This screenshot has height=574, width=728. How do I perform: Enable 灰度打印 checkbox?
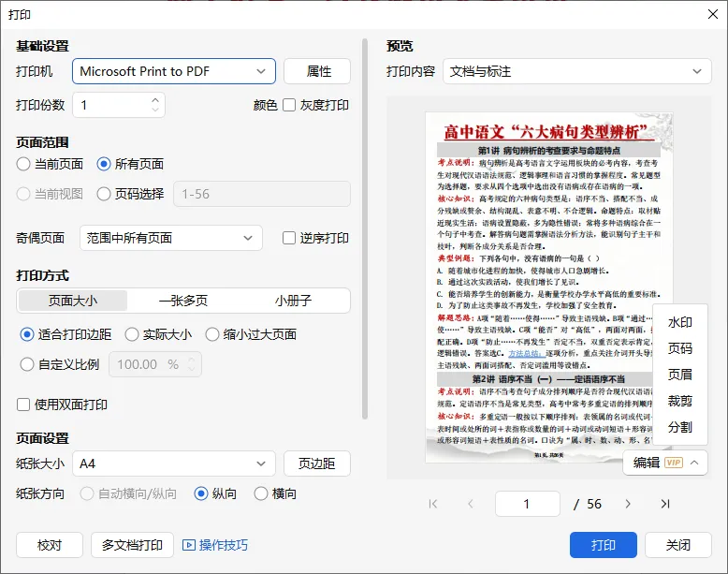point(289,105)
